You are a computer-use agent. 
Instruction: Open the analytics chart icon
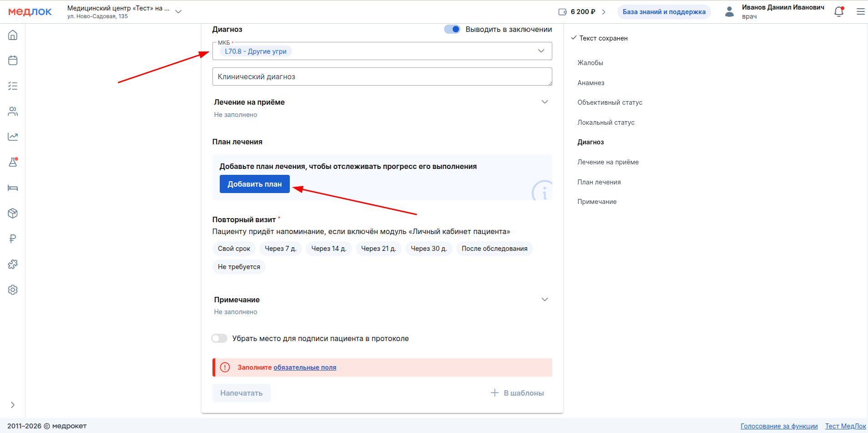tap(13, 137)
